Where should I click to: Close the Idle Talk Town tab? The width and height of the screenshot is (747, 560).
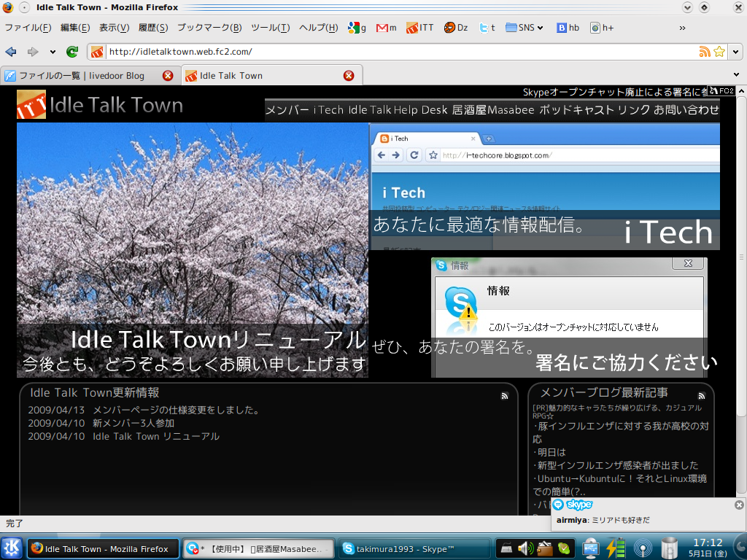(x=349, y=75)
